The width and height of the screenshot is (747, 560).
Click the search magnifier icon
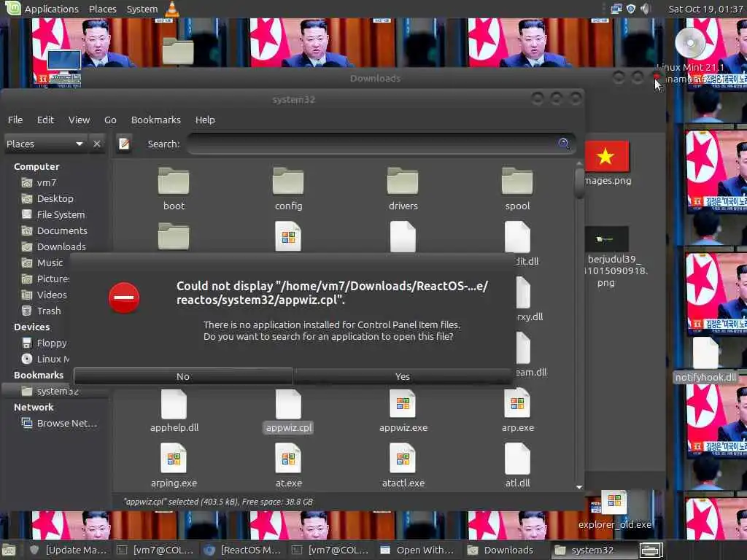click(x=564, y=144)
